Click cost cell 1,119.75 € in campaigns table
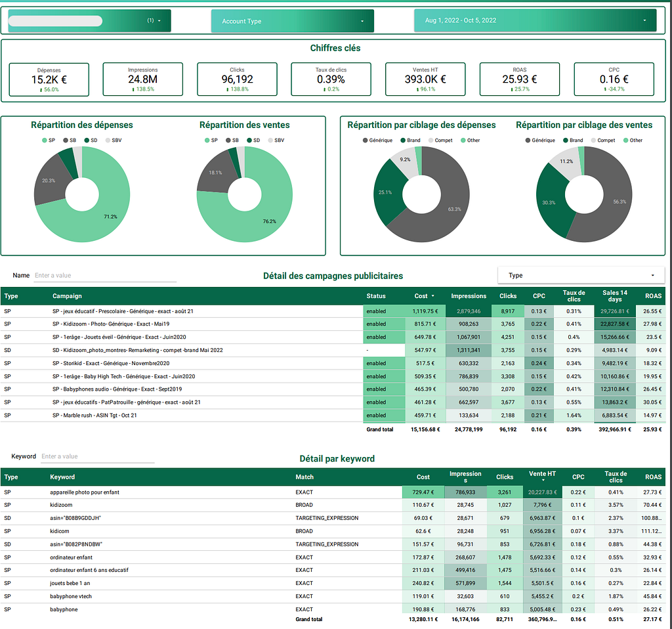 (425, 311)
